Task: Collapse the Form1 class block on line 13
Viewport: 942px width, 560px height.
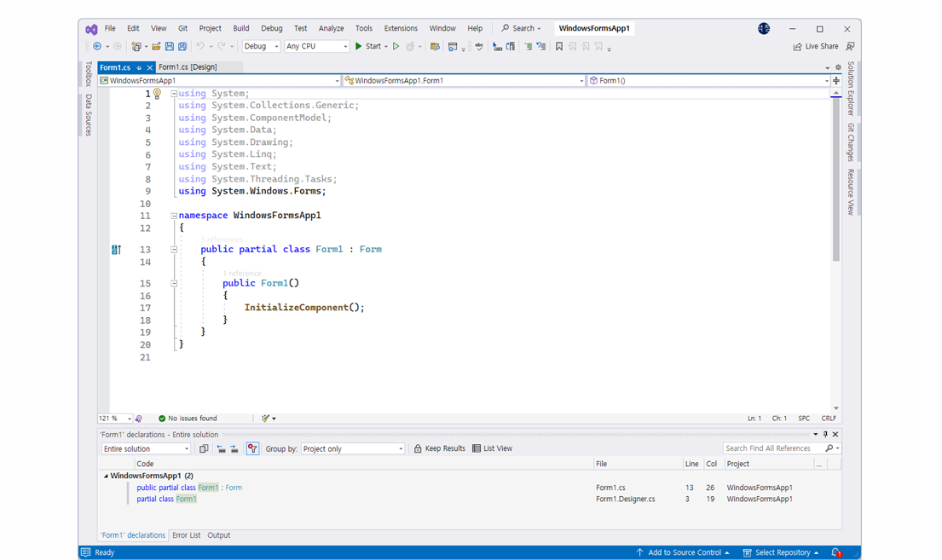Action: pos(174,250)
